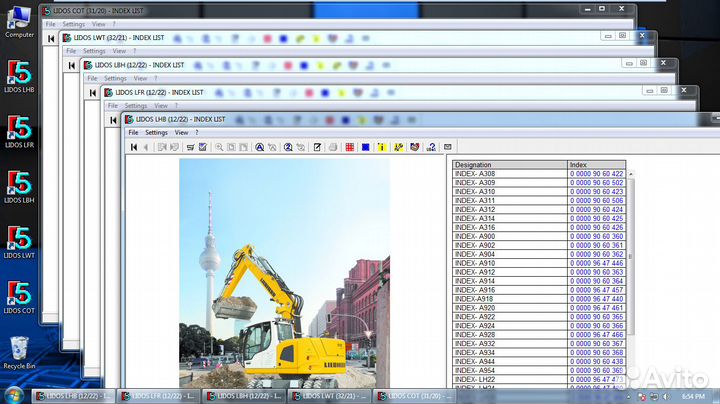Click the yellow info icon
Viewport: 720px width, 404px height.
point(382,147)
